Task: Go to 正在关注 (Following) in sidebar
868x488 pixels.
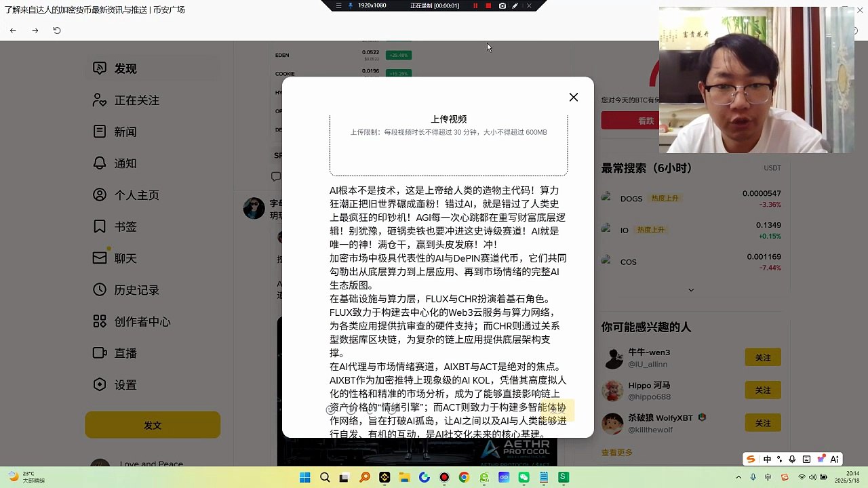Action: click(x=153, y=100)
